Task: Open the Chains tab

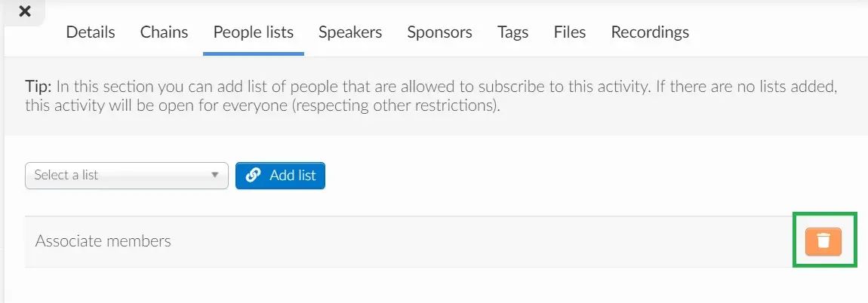Action: coord(164,32)
